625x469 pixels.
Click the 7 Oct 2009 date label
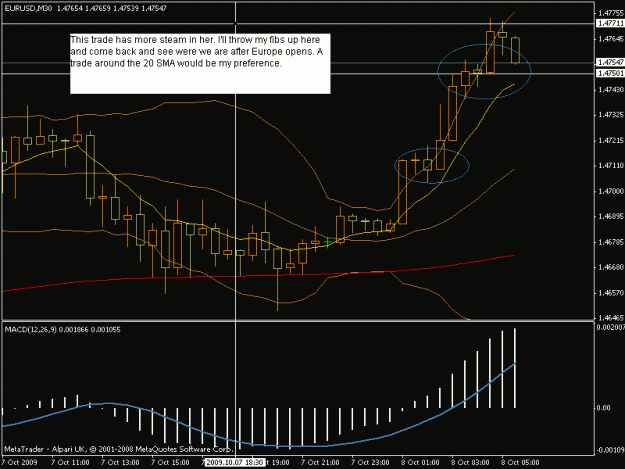(x=20, y=462)
